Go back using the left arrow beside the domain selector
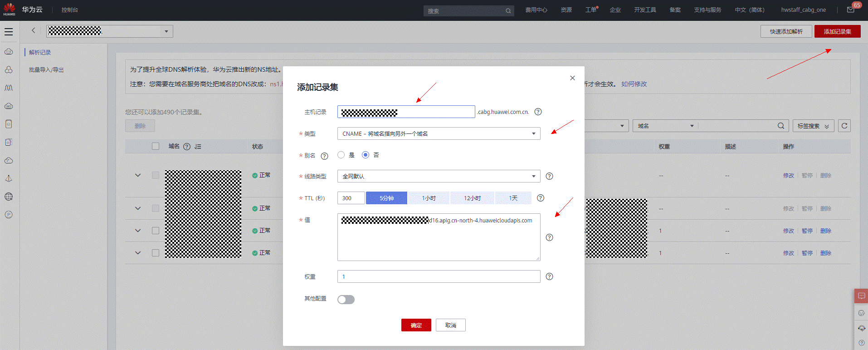The image size is (868, 350). [33, 30]
